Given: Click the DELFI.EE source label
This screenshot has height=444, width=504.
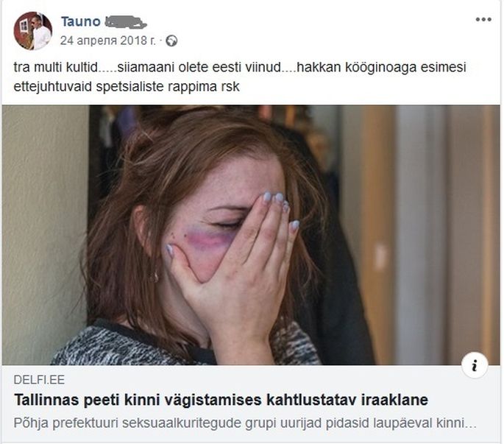Looking at the screenshot, I should pyautogui.click(x=39, y=380).
